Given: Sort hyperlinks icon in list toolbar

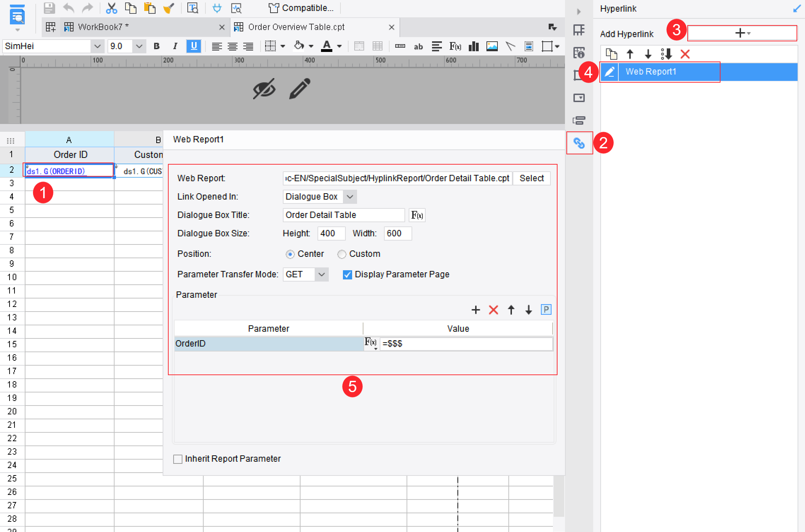Looking at the screenshot, I should pyautogui.click(x=666, y=54).
